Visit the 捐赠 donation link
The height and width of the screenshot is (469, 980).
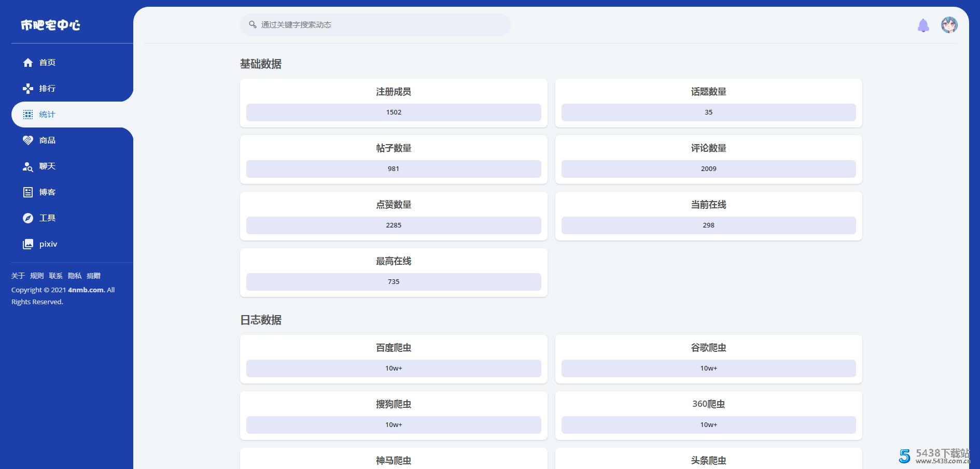pos(93,276)
